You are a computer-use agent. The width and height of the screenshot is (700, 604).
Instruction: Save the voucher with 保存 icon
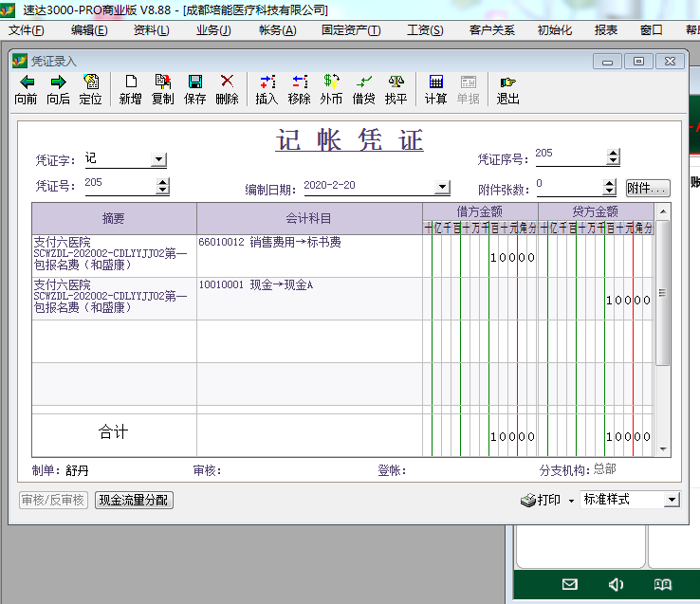tap(194, 89)
